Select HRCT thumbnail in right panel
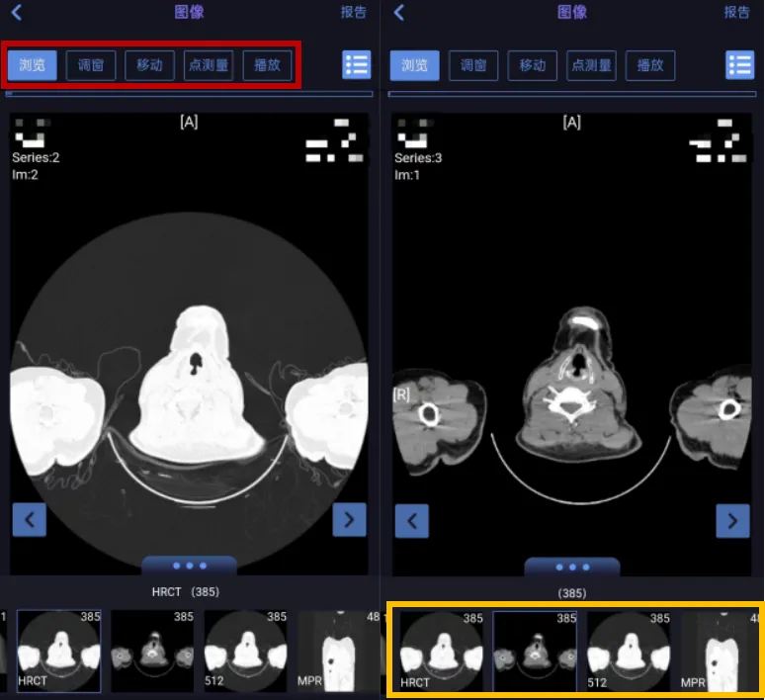The height and width of the screenshot is (700, 765). (x=442, y=653)
